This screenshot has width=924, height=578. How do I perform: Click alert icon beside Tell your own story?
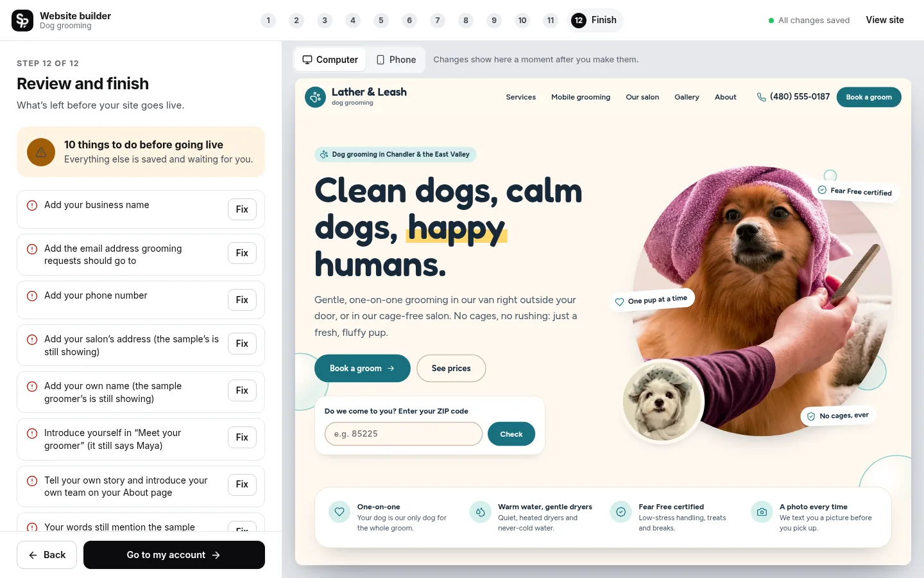click(32, 481)
